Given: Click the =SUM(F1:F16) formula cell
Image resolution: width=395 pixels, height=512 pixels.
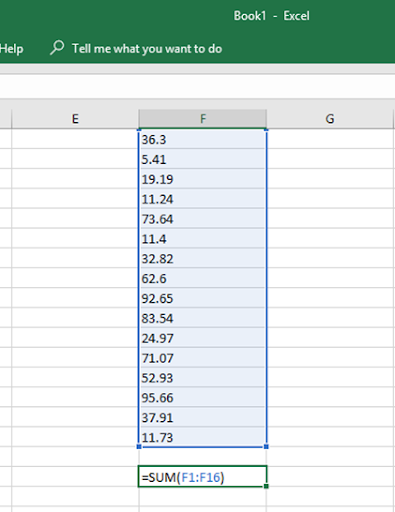Looking at the screenshot, I should (x=203, y=477).
